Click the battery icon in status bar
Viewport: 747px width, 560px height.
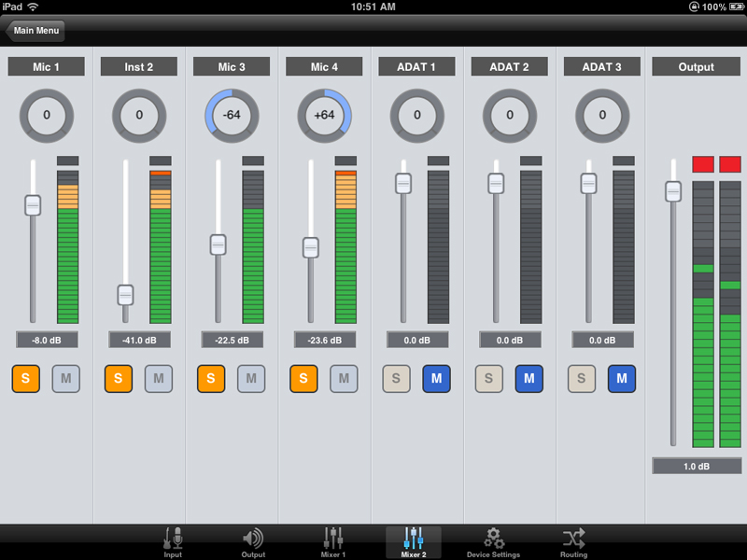(x=736, y=7)
